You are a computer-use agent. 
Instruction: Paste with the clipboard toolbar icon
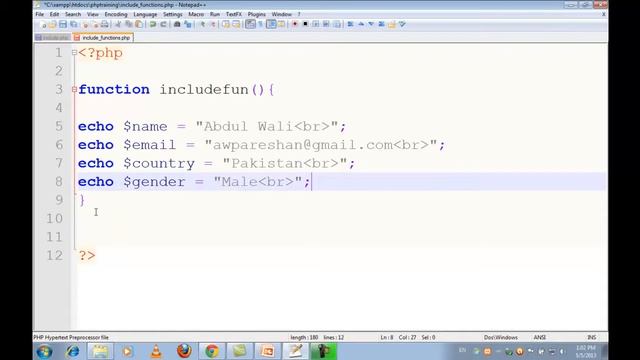click(x=139, y=24)
